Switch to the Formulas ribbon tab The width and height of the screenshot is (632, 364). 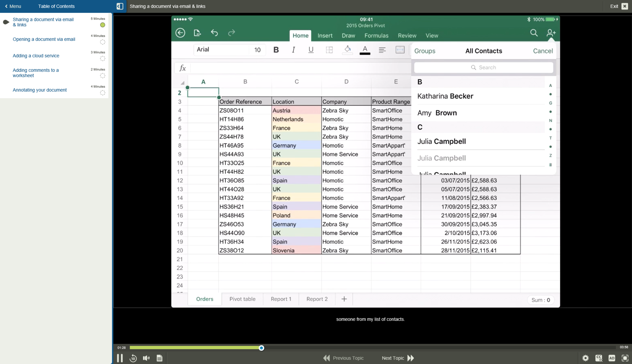(x=377, y=35)
